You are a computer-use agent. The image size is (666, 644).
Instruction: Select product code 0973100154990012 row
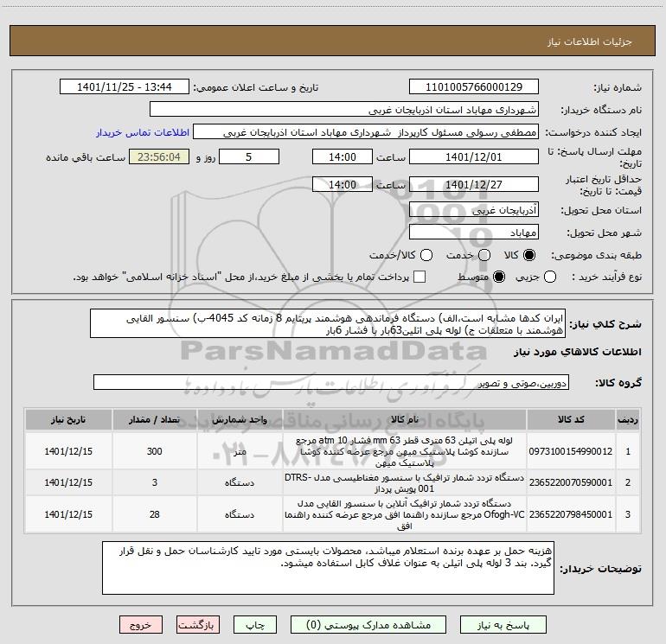[333, 451]
